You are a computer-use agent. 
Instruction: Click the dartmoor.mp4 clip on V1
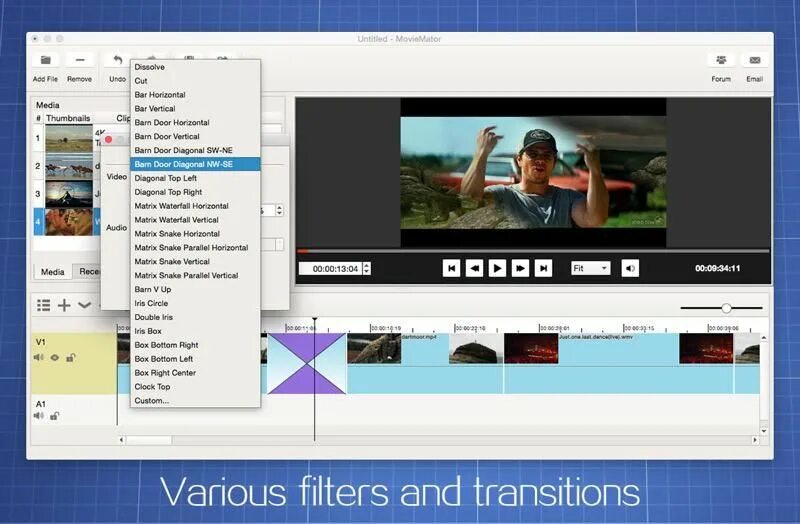(x=424, y=363)
